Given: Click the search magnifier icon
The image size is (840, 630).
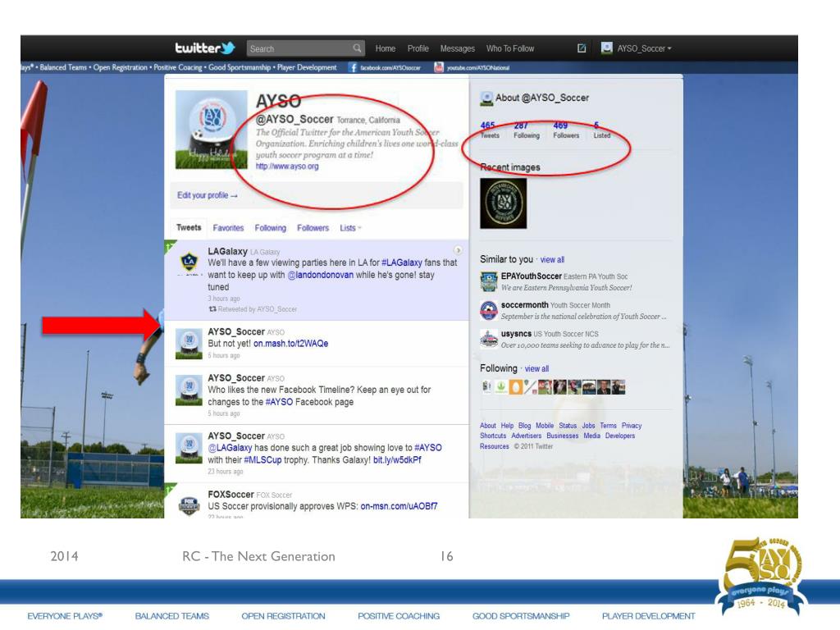Looking at the screenshot, I should (358, 48).
